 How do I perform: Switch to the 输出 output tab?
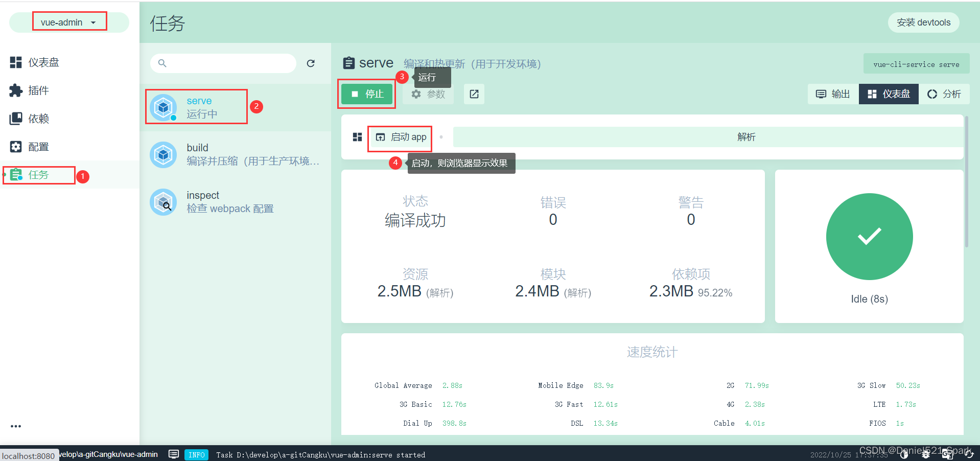833,94
